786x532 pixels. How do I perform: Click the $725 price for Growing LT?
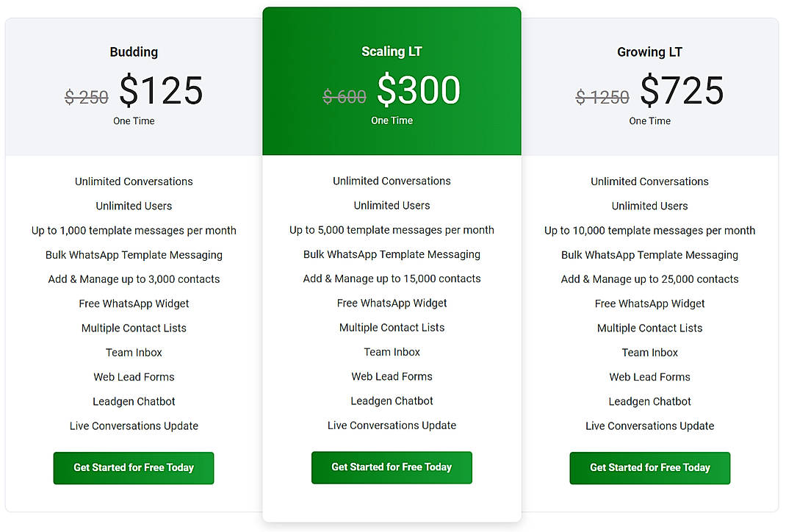(681, 90)
